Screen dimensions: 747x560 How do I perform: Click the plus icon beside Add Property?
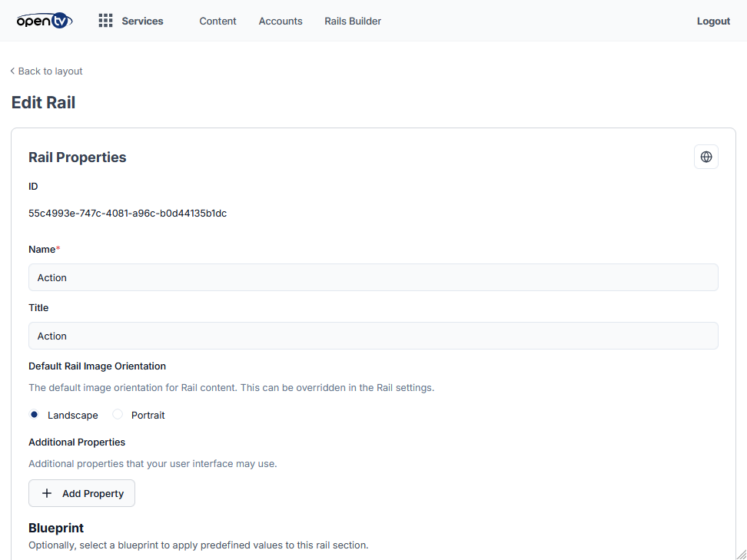pos(47,493)
